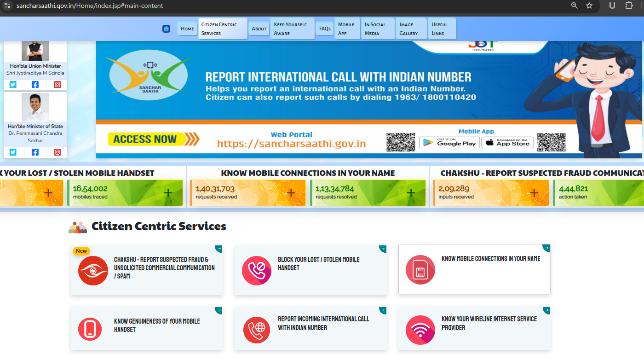Go to the FAQs menu item
The height and width of the screenshot is (360, 644).
coord(325,29)
